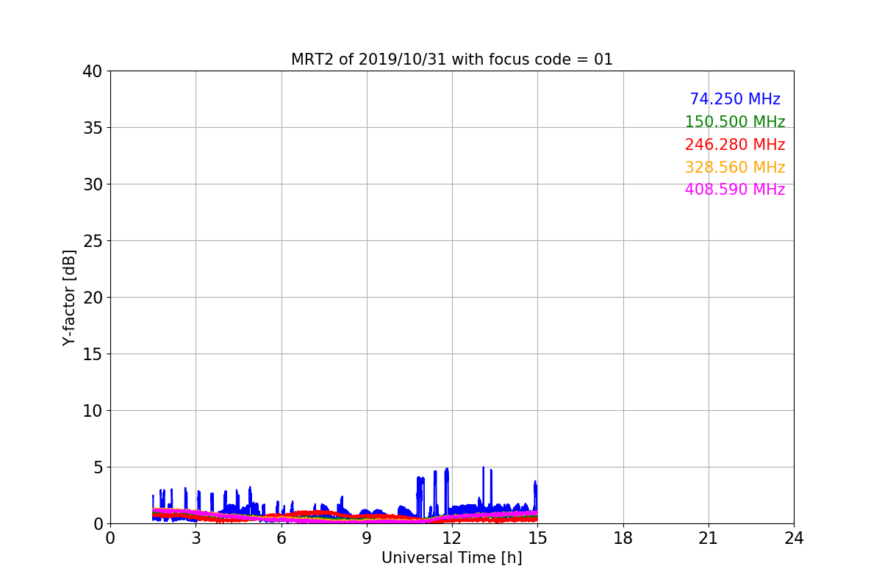Select the 328.560 MHz legend label
The image size is (882, 588).
pyautogui.click(x=735, y=168)
